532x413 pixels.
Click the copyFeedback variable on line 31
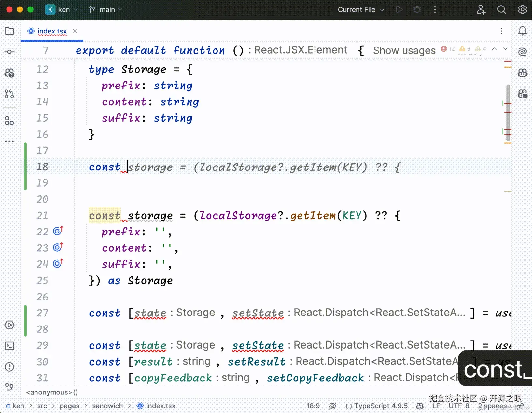[173, 378]
